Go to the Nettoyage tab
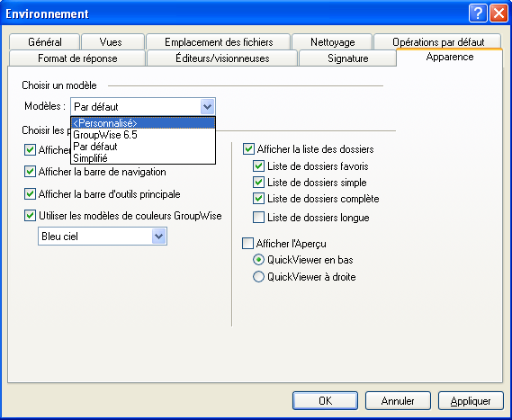This screenshot has height=420, width=512. coord(332,41)
